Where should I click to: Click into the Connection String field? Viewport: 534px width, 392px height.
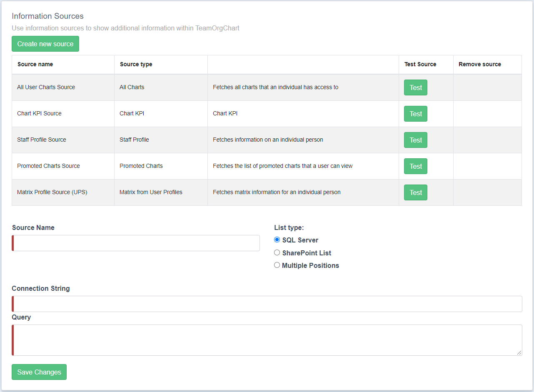coord(267,304)
